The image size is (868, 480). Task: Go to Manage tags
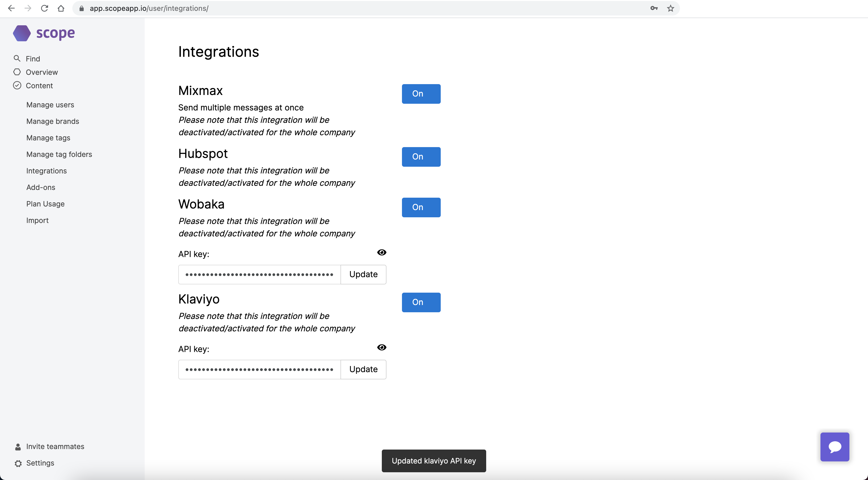tap(48, 138)
